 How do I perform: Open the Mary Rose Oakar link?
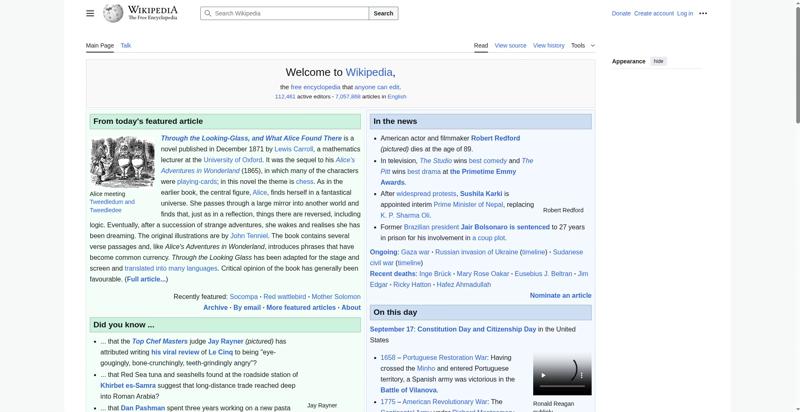[x=483, y=274]
